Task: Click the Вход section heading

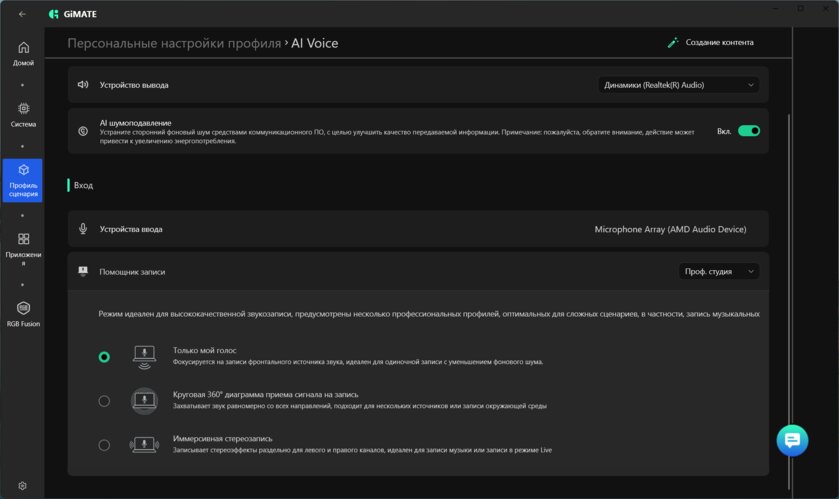Action: pyautogui.click(x=83, y=185)
